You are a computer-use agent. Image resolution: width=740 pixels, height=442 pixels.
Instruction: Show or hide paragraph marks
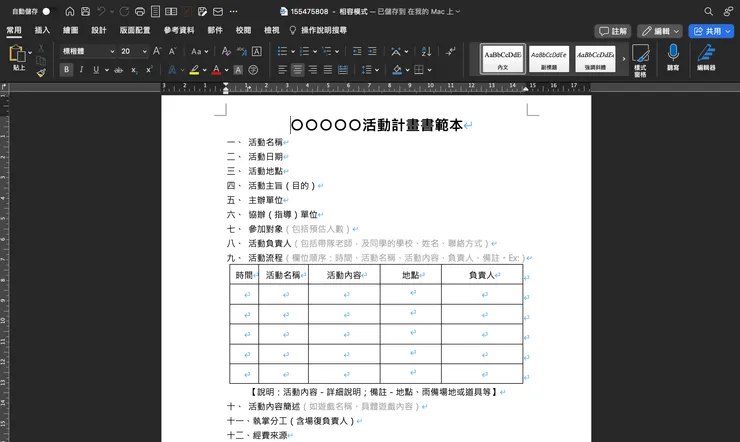450,51
